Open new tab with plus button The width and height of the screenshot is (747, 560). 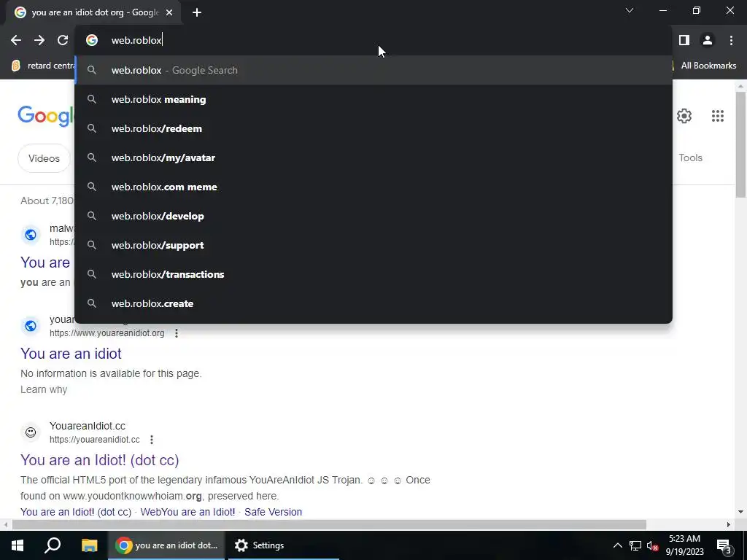tap(197, 13)
